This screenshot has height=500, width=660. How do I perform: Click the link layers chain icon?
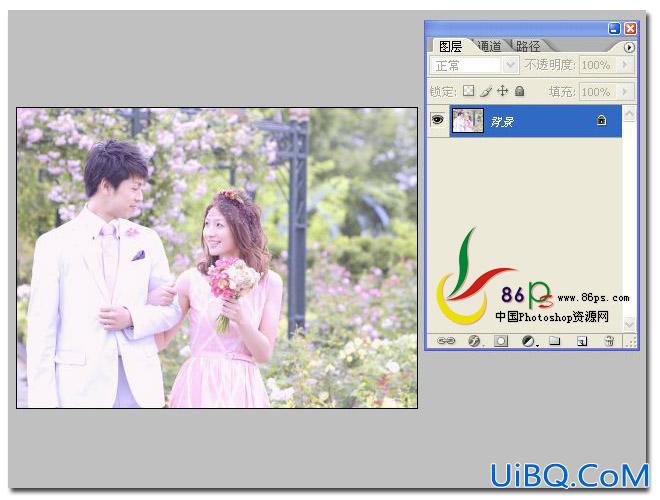coord(446,340)
